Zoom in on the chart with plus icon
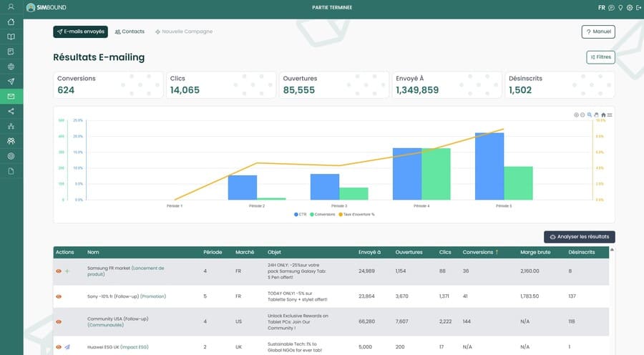 (x=576, y=115)
